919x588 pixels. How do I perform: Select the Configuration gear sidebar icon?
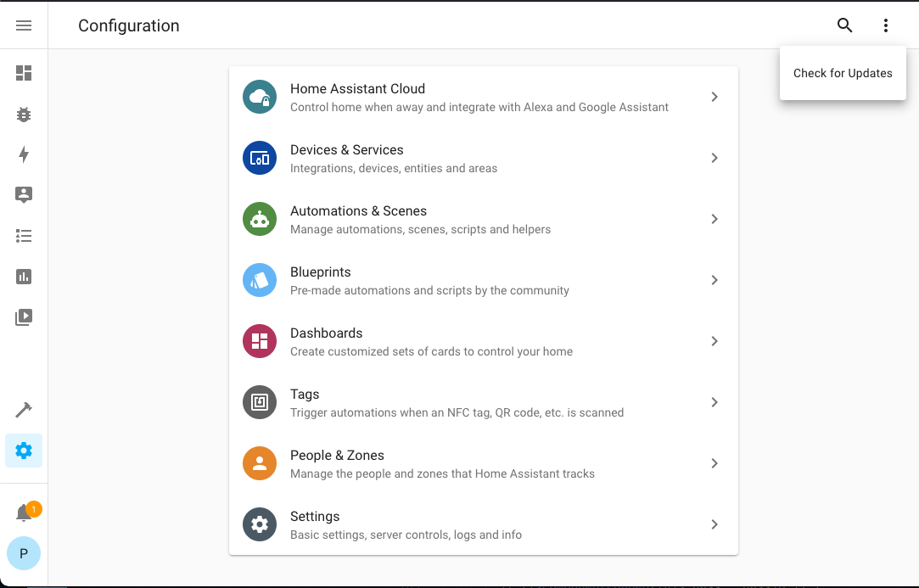(24, 451)
